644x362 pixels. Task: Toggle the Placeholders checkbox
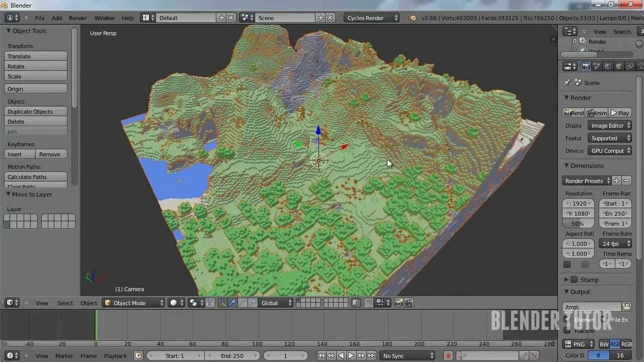click(x=568, y=330)
